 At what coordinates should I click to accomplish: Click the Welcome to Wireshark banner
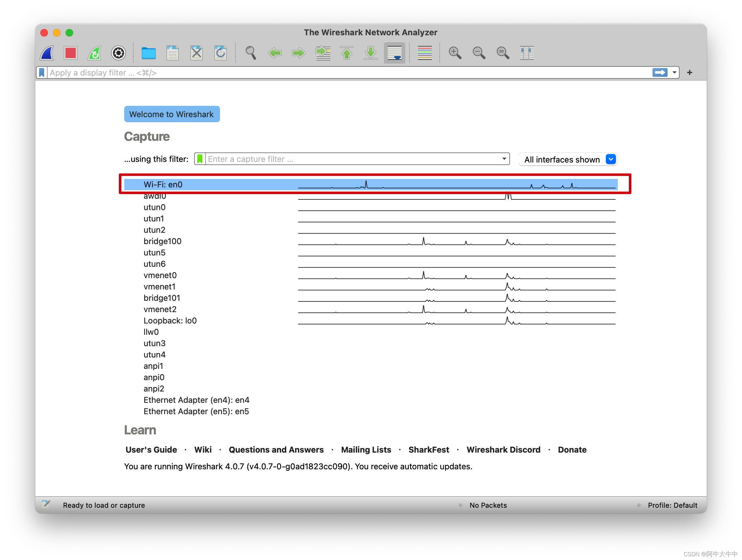coord(172,114)
